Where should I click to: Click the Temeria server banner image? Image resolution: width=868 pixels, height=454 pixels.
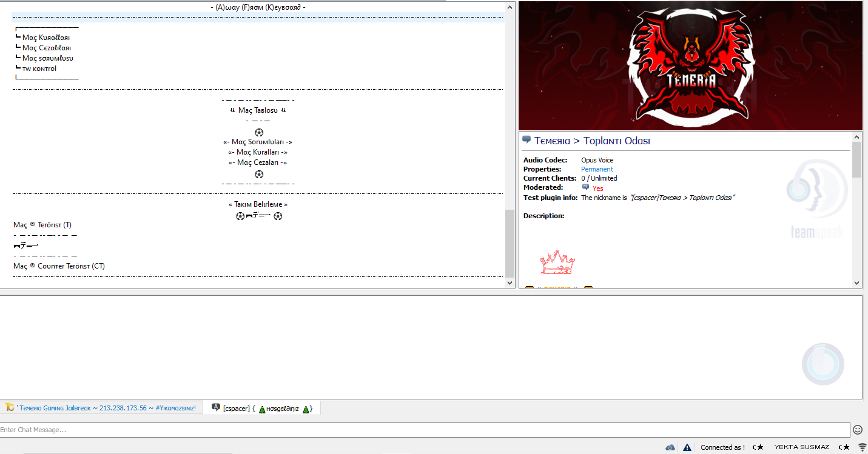(690, 65)
